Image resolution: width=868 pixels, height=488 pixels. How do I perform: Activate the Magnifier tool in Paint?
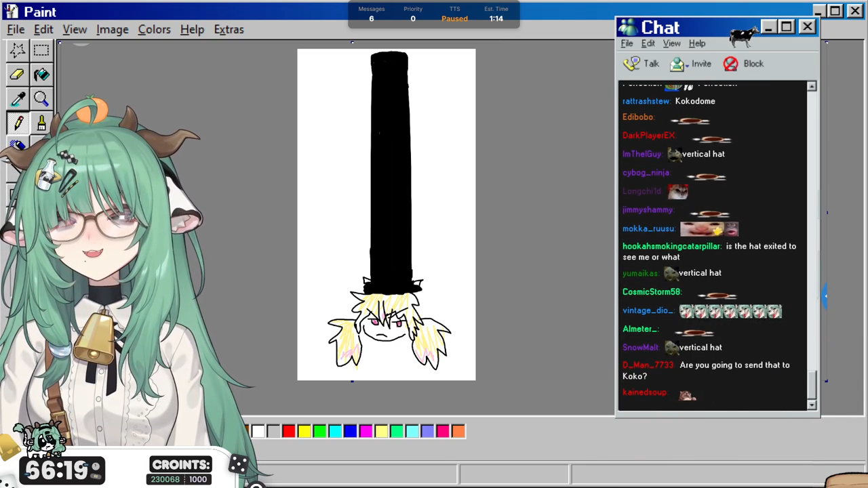(x=41, y=99)
